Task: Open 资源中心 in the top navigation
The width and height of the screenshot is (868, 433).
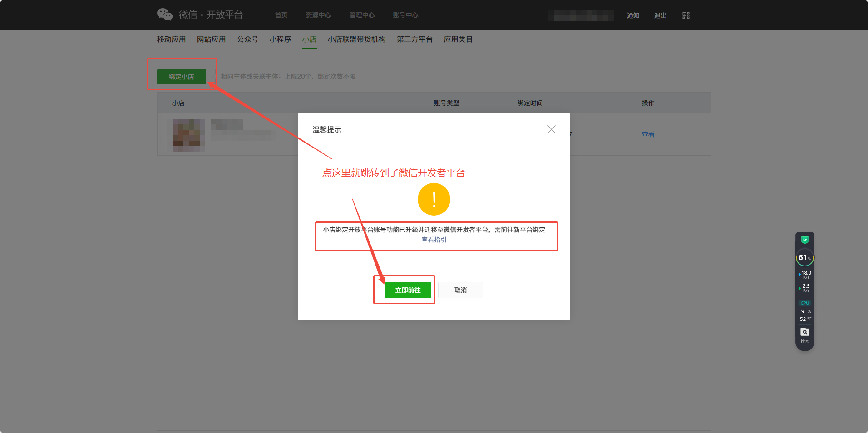Action: click(x=318, y=15)
